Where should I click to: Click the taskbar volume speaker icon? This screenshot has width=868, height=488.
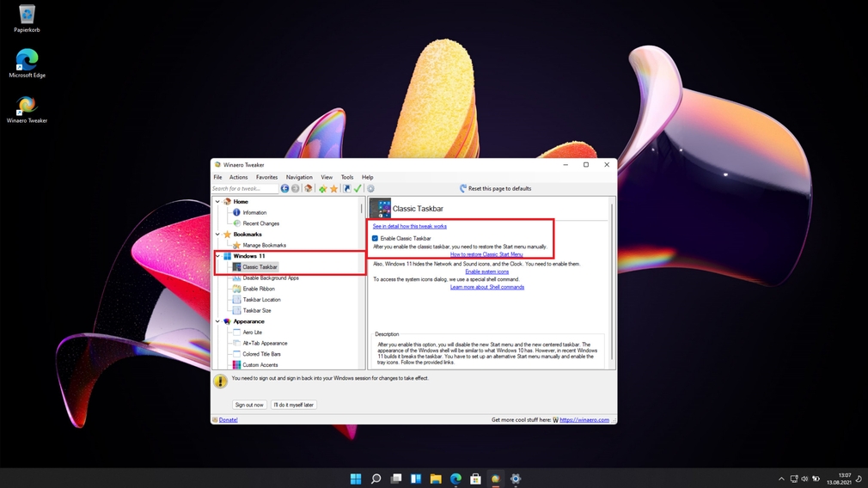click(x=804, y=479)
